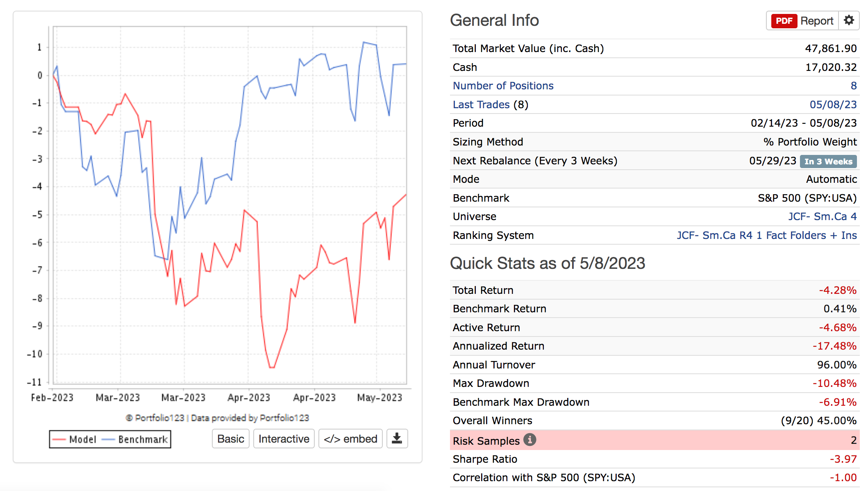This screenshot has height=491, width=868.
Task: Toggle the Benchmark legend entry
Action: [143, 439]
